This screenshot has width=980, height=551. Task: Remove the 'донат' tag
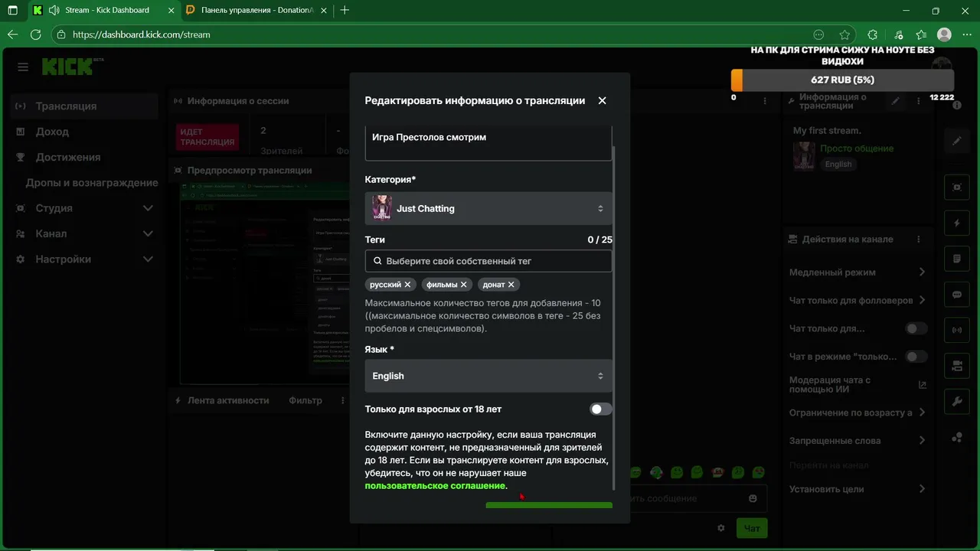pyautogui.click(x=511, y=284)
